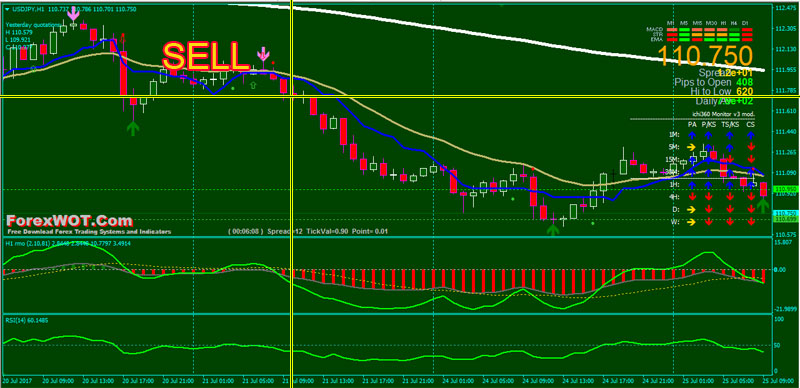Click the D row TS/KS red down arrow

[730, 209]
